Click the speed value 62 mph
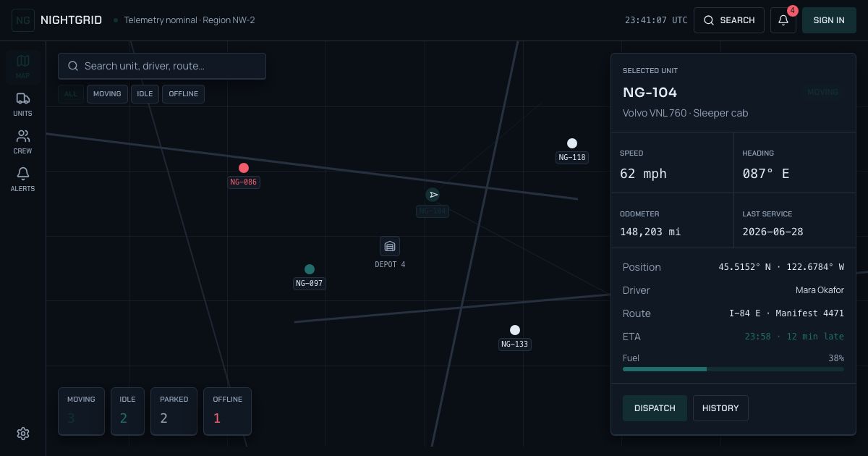Screen dimensions: 868x456 click(x=643, y=174)
